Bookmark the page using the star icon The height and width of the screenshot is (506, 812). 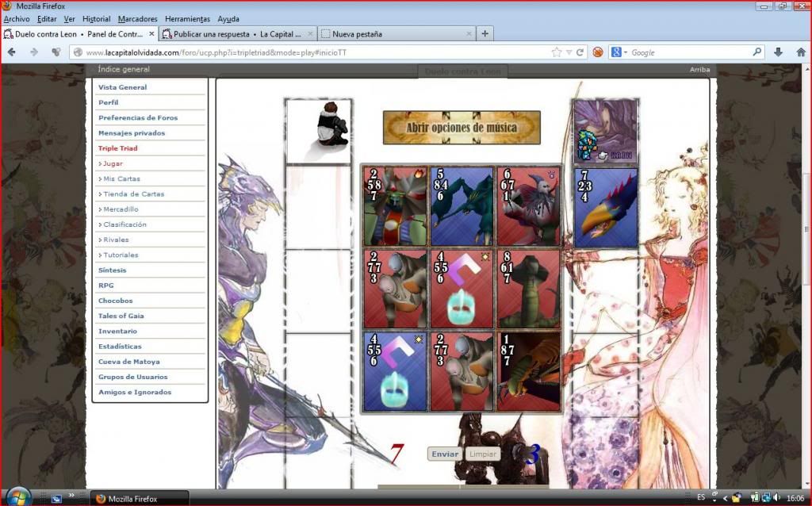[557, 52]
